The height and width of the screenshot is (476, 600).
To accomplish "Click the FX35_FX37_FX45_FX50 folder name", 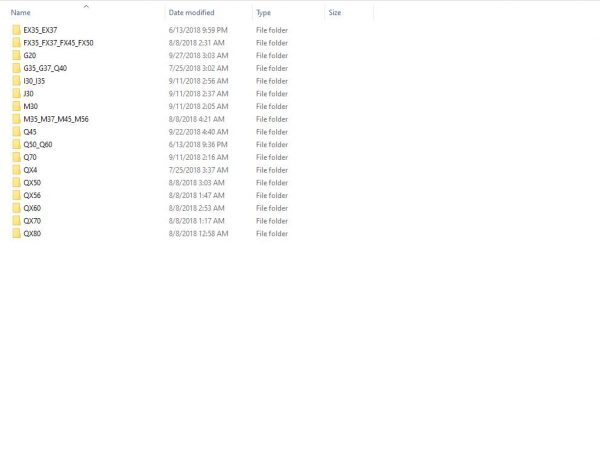I will pos(59,42).
